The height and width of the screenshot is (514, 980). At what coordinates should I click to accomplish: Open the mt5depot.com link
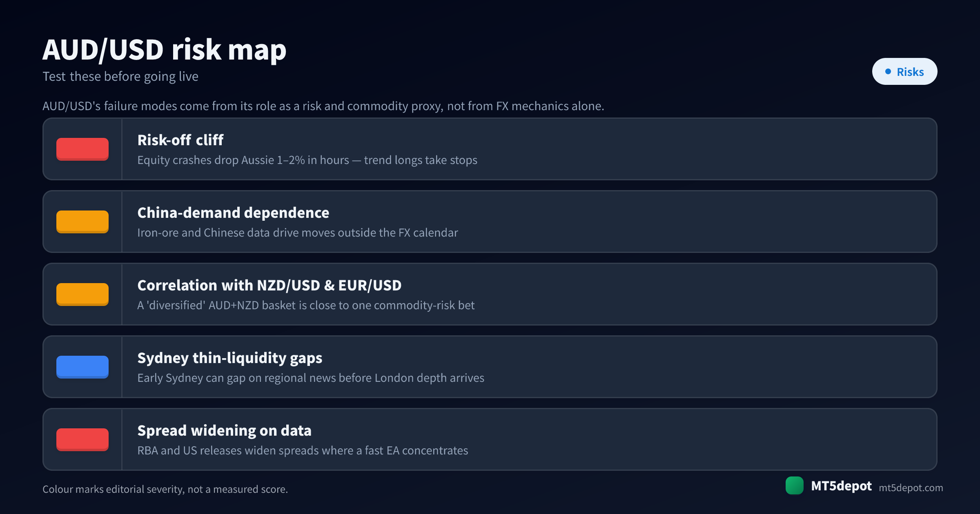coord(911,487)
